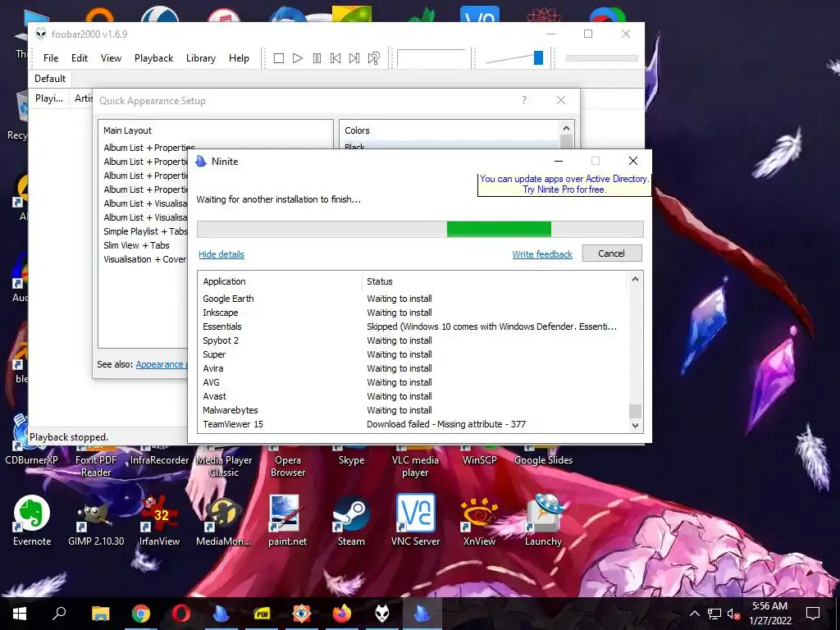This screenshot has height=630, width=840.
Task: Click Write feedback link in Ninite
Action: click(x=542, y=254)
